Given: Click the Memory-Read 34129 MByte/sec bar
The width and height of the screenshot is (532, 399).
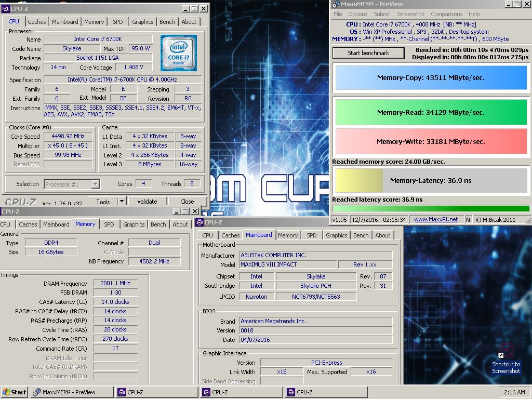Looking at the screenshot, I should pyautogui.click(x=431, y=112).
